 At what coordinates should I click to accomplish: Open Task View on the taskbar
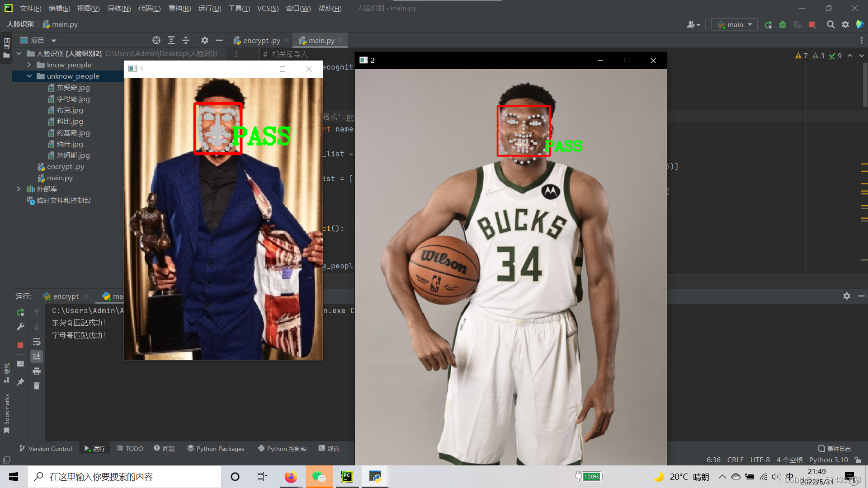tap(262, 477)
